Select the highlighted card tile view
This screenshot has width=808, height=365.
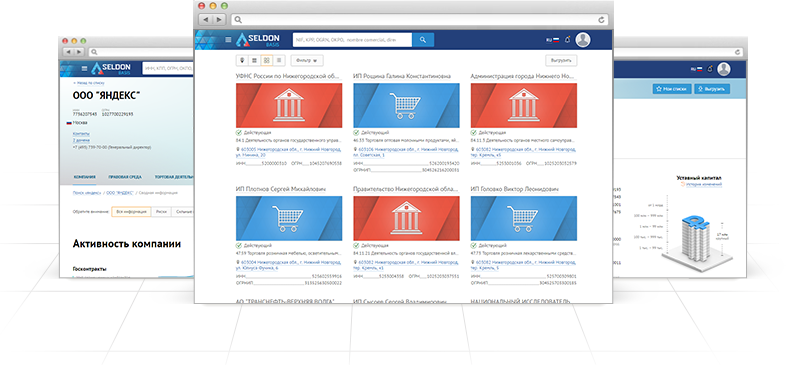(x=266, y=60)
